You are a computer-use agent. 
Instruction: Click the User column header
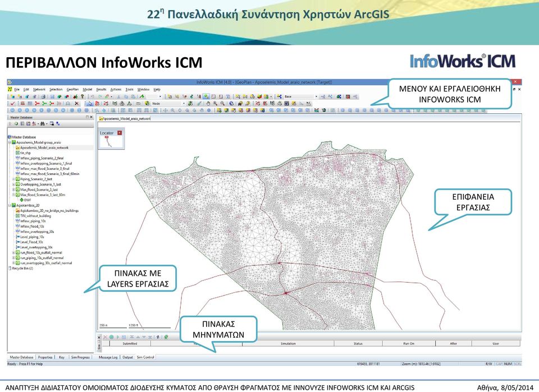pos(496,344)
